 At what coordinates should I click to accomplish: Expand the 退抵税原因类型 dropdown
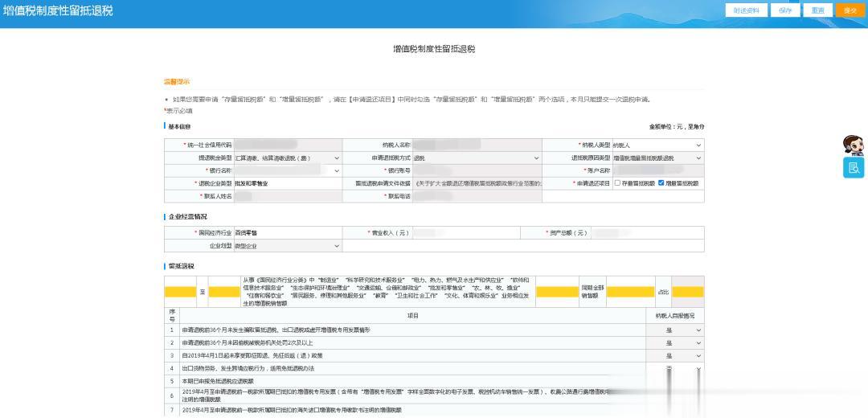657,158
